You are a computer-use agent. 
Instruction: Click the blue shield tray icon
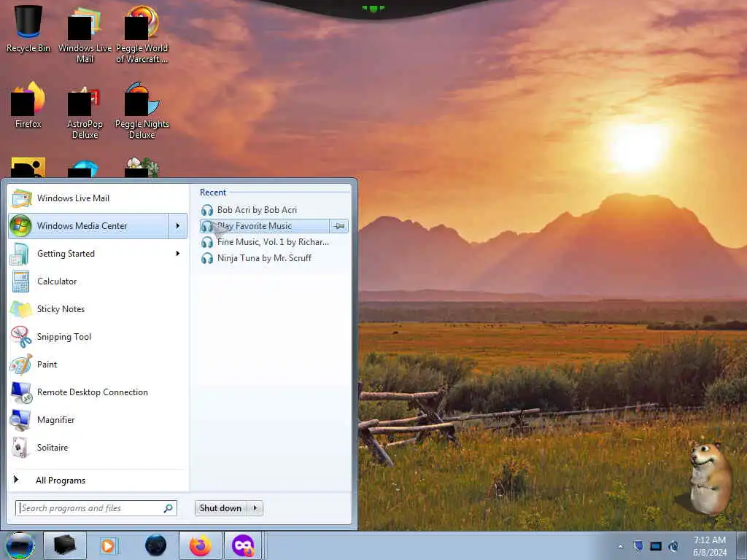[638, 546]
